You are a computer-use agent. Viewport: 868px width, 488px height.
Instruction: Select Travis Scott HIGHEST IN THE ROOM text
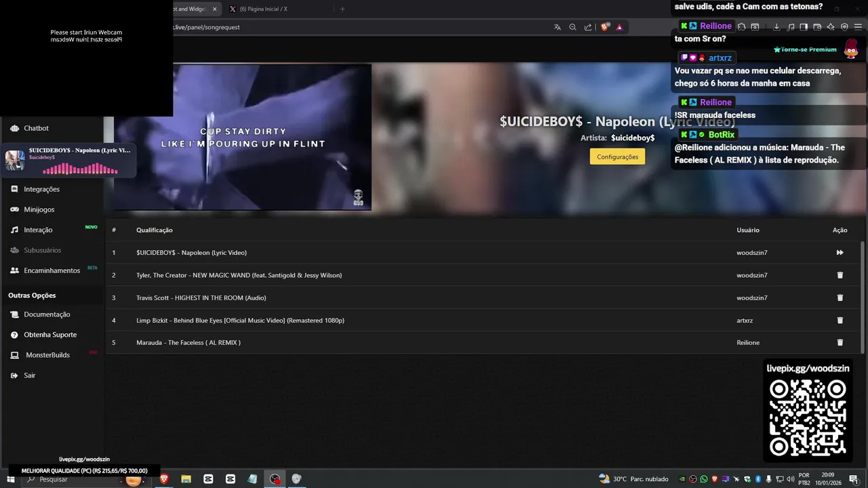tap(201, 298)
